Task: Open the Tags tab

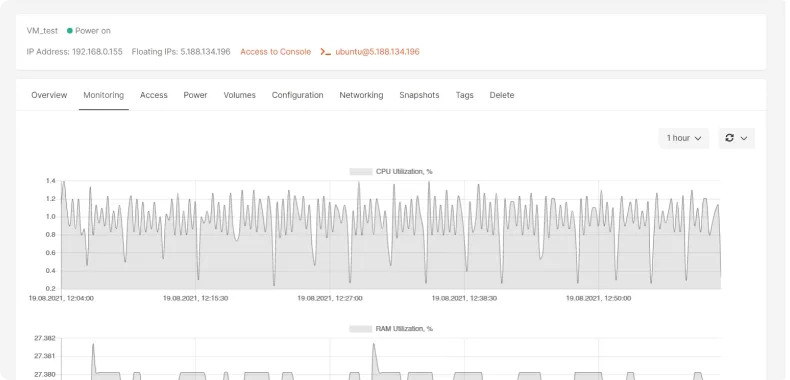Action: coord(465,95)
